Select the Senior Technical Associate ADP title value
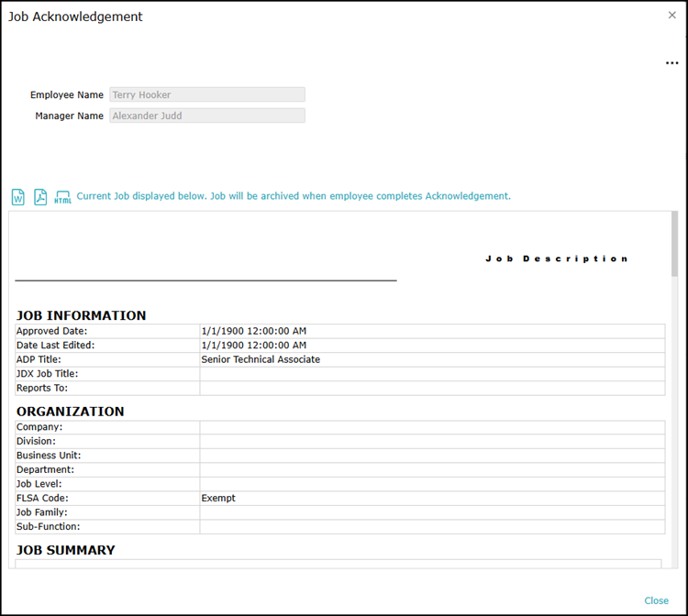Screen dimensions: 688x616 click(x=261, y=359)
